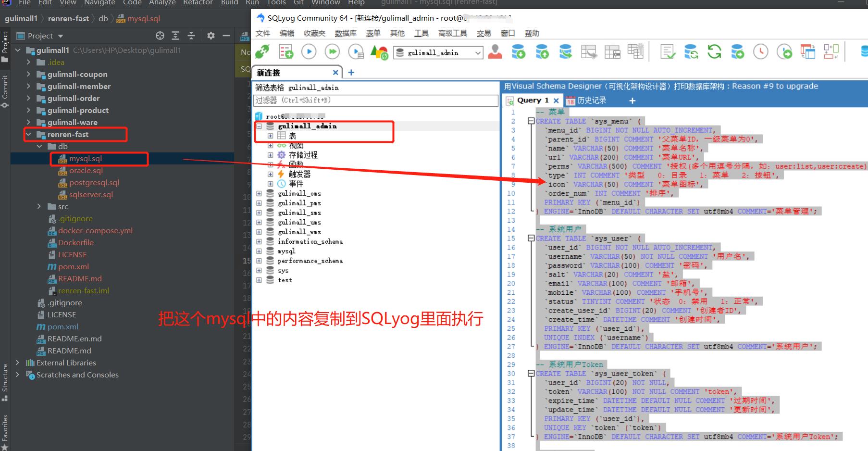868x451 pixels.
Task: Collapse the renren-fast folder
Action: pyautogui.click(x=28, y=134)
